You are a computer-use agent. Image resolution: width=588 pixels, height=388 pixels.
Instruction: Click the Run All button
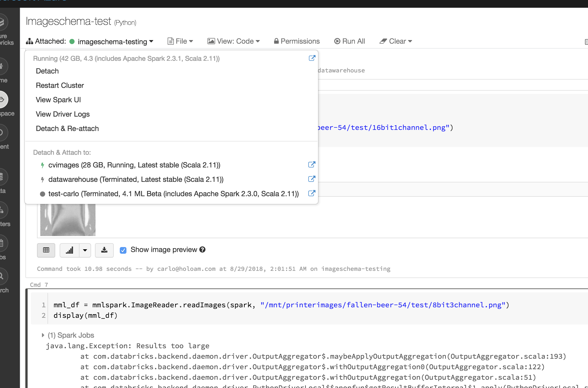(x=350, y=41)
